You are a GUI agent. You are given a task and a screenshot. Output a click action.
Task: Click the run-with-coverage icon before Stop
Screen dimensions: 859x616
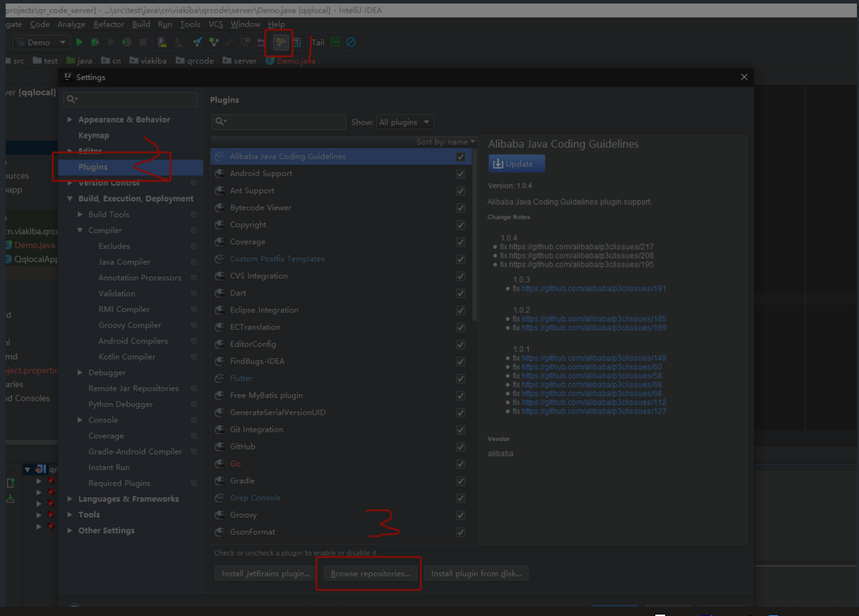click(127, 42)
